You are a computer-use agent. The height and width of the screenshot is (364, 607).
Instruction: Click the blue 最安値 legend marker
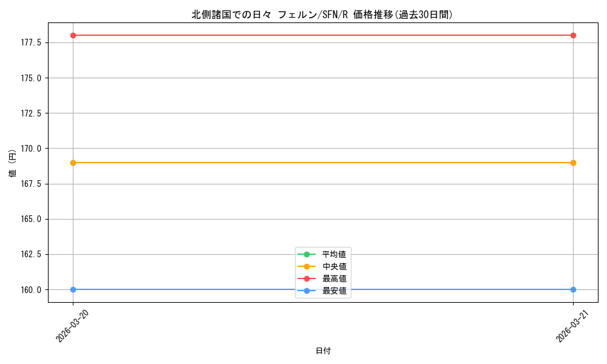tap(307, 291)
